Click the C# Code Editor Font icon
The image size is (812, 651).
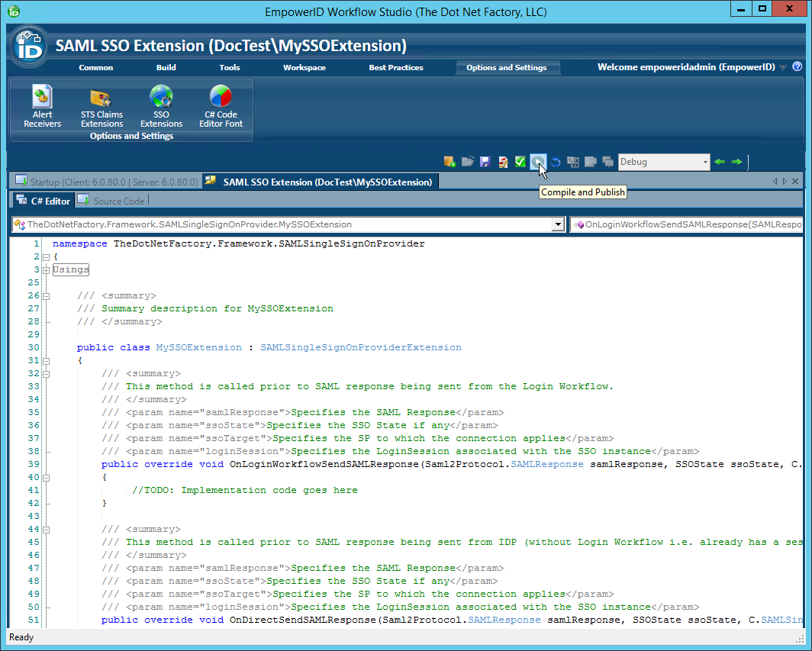point(221,103)
